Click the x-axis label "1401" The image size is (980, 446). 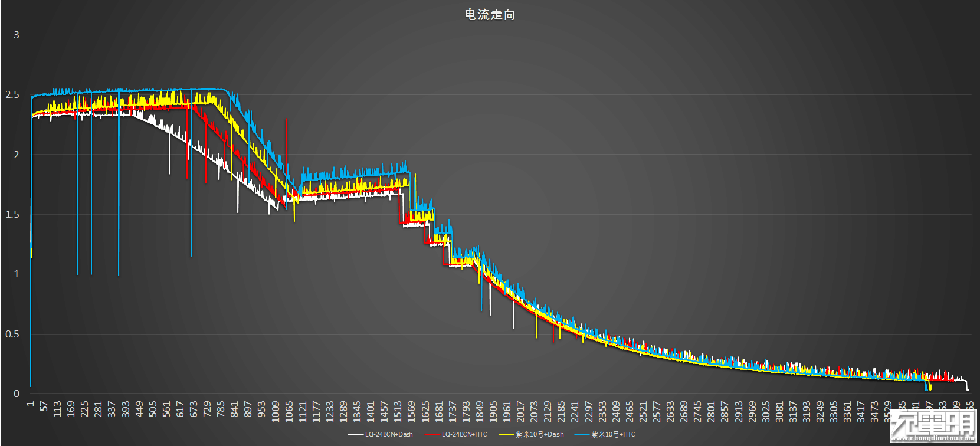point(371,411)
